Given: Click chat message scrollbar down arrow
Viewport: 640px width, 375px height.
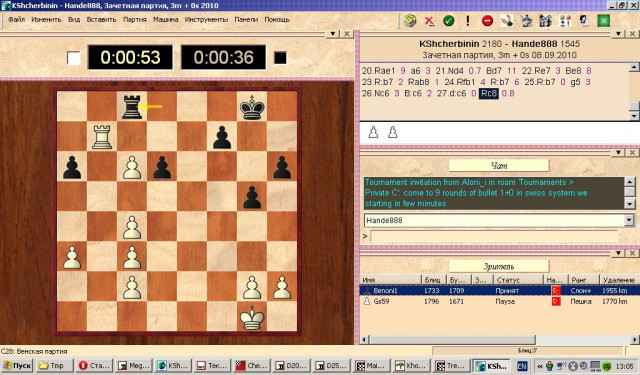Looking at the screenshot, I should 630,204.
